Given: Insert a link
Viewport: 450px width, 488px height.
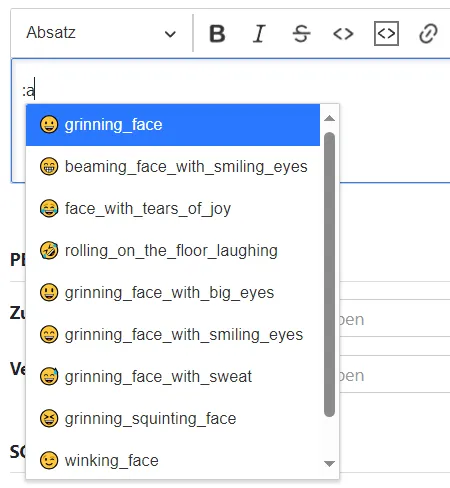Looking at the screenshot, I should pos(428,33).
